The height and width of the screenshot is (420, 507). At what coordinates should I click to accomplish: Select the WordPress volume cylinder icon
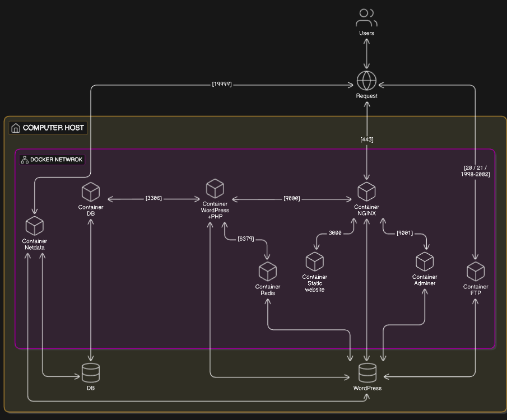(368, 372)
